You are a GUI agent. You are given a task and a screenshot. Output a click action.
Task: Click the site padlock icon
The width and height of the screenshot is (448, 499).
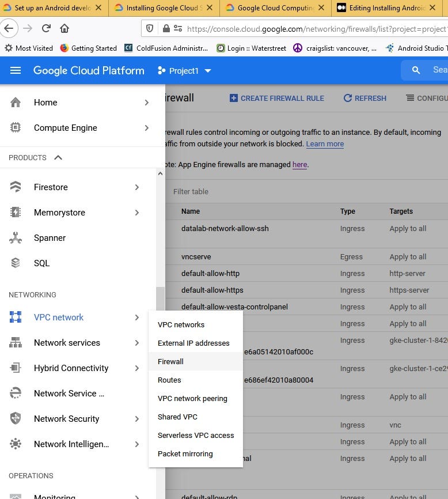166,29
